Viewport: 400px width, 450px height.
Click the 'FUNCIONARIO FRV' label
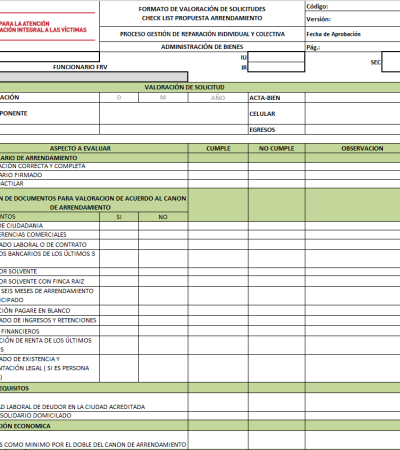point(80,67)
